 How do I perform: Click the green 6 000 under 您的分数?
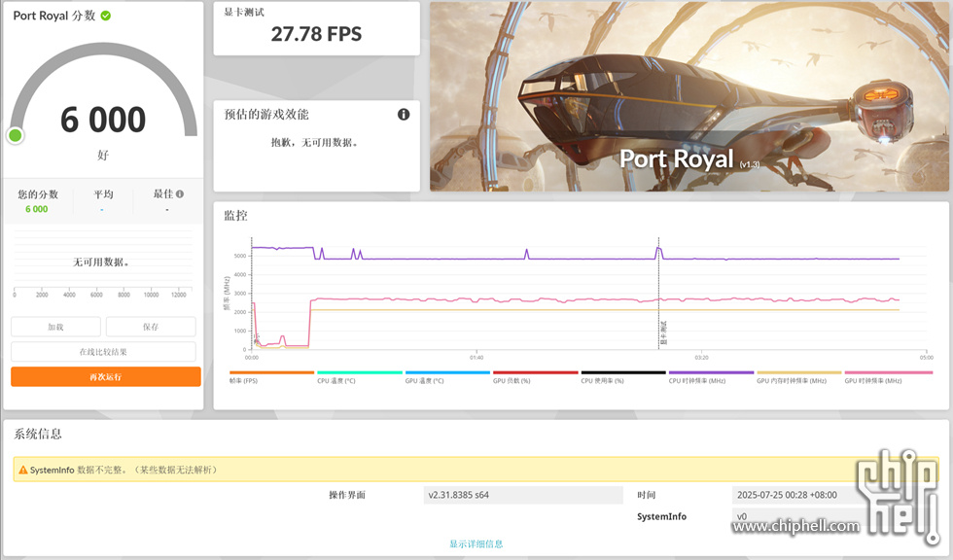[37, 209]
